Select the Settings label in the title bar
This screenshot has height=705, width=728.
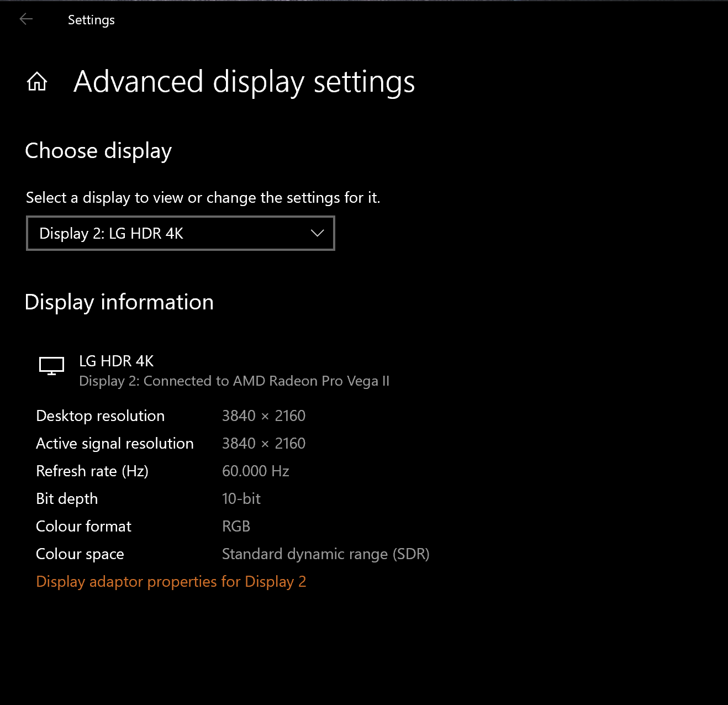click(x=91, y=19)
